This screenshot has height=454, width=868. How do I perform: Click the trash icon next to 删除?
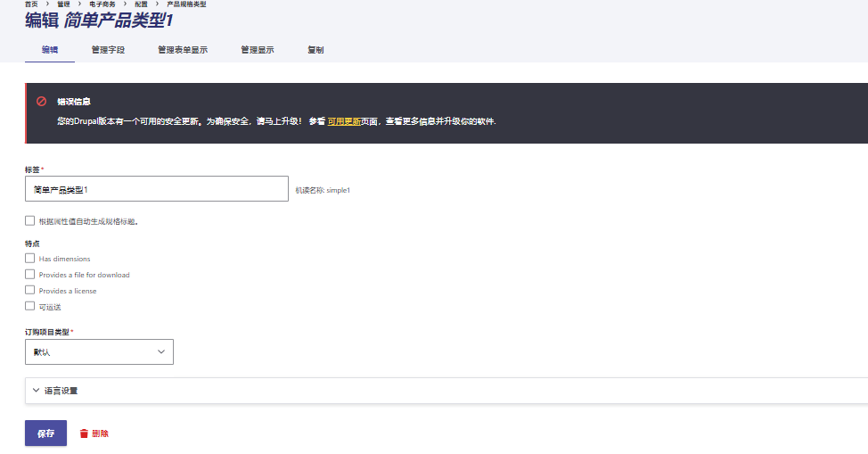pos(84,433)
